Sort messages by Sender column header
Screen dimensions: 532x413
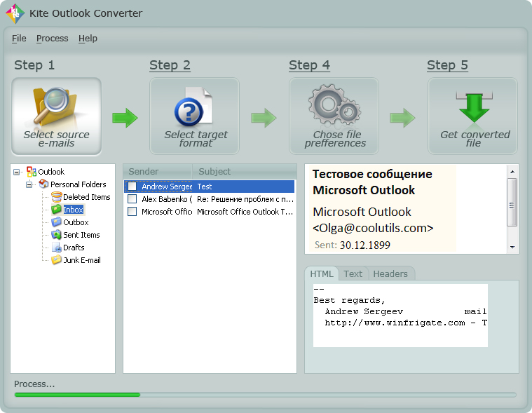(157, 172)
